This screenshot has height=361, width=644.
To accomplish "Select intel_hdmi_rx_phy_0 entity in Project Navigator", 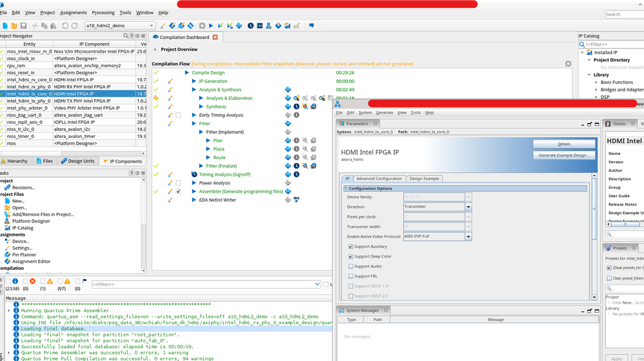I will pyautogui.click(x=28, y=86).
